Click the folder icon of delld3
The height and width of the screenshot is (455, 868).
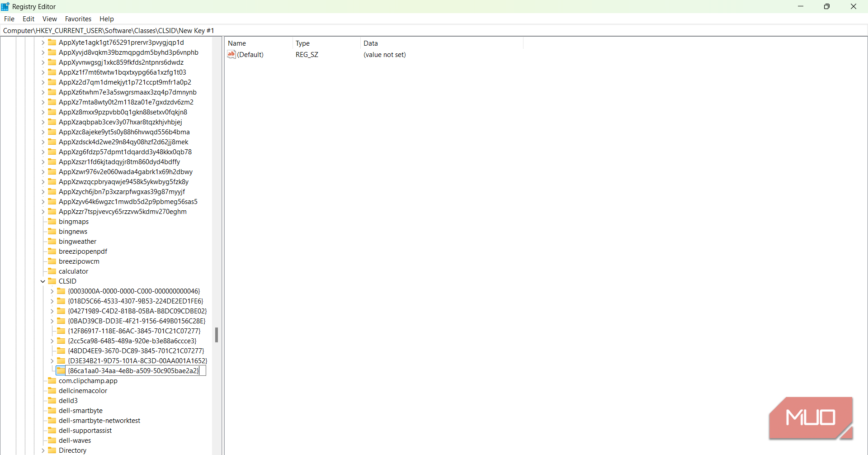click(52, 400)
